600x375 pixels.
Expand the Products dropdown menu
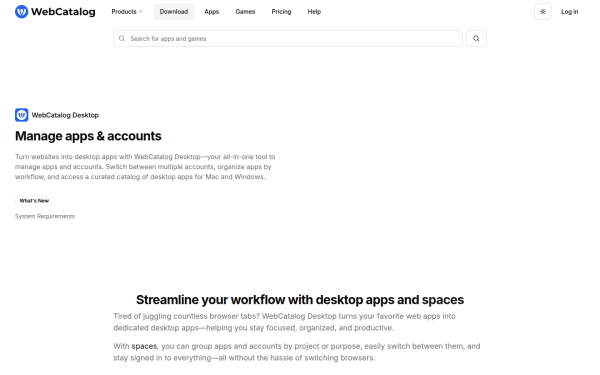(127, 12)
